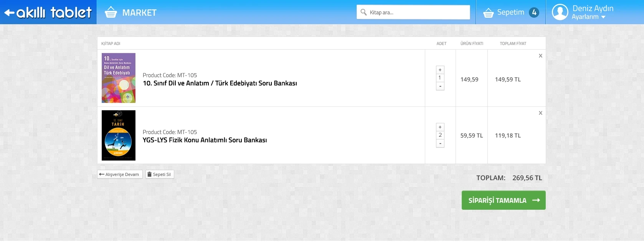The width and height of the screenshot is (644, 242).
Task: Click the TOPLAM FİYAT column header
Action: pos(513,43)
